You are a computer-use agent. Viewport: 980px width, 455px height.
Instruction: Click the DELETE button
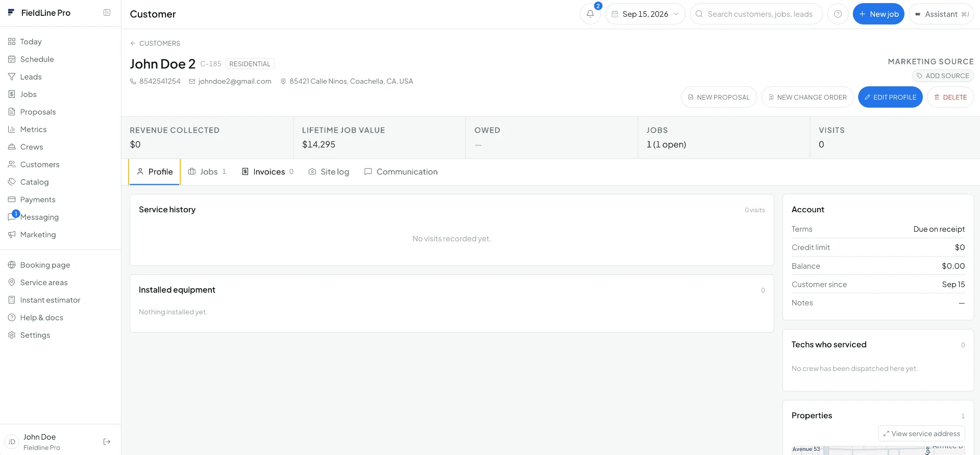pyautogui.click(x=950, y=97)
